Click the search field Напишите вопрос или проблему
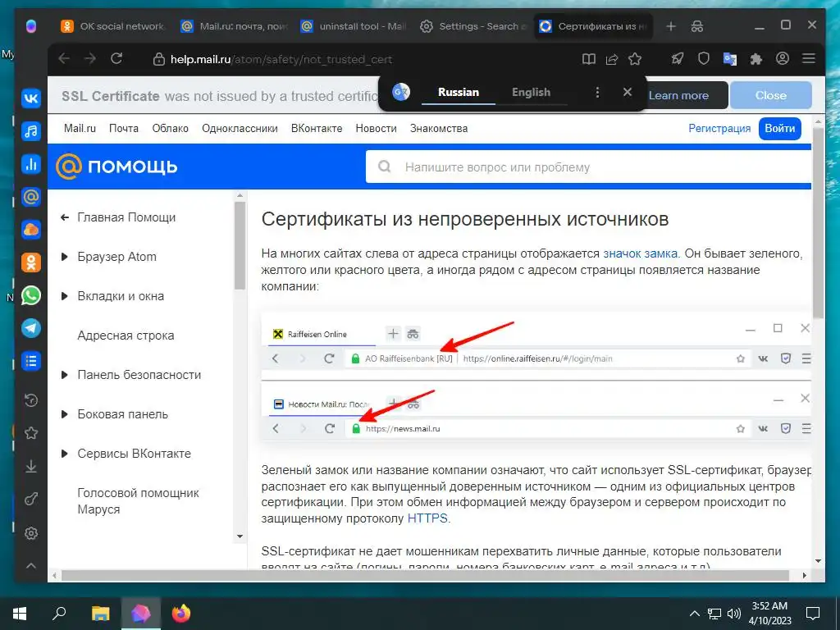Image resolution: width=840 pixels, height=630 pixels. [588, 167]
